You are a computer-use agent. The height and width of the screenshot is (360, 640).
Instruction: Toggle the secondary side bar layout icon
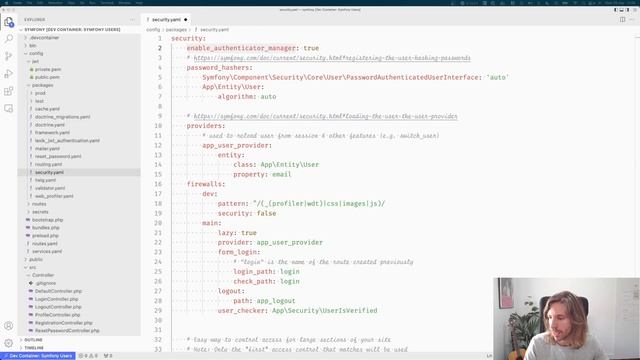tap(628, 10)
